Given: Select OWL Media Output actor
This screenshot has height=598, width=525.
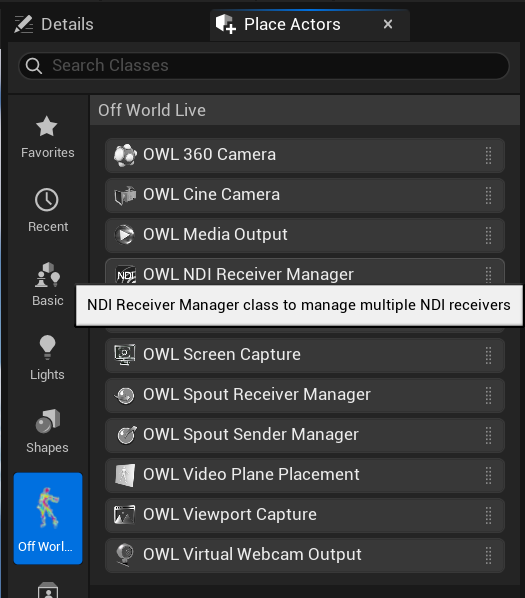Looking at the screenshot, I should coord(305,235).
